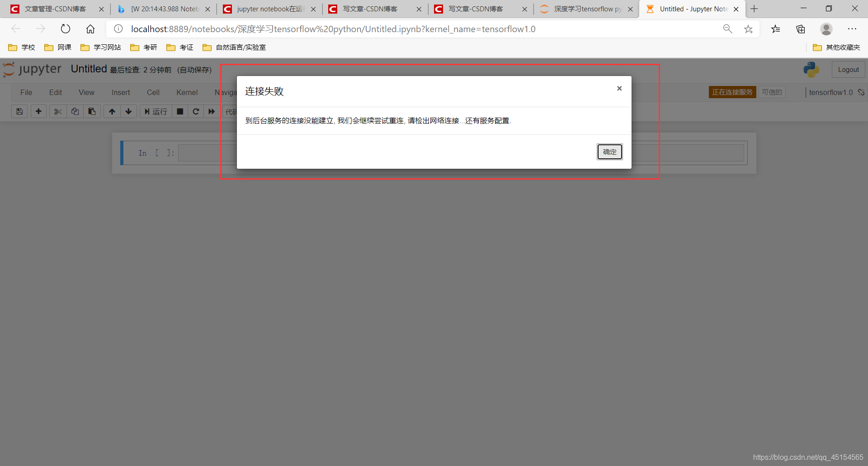Open the View menu
Viewport: 868px width, 466px height.
(86, 92)
